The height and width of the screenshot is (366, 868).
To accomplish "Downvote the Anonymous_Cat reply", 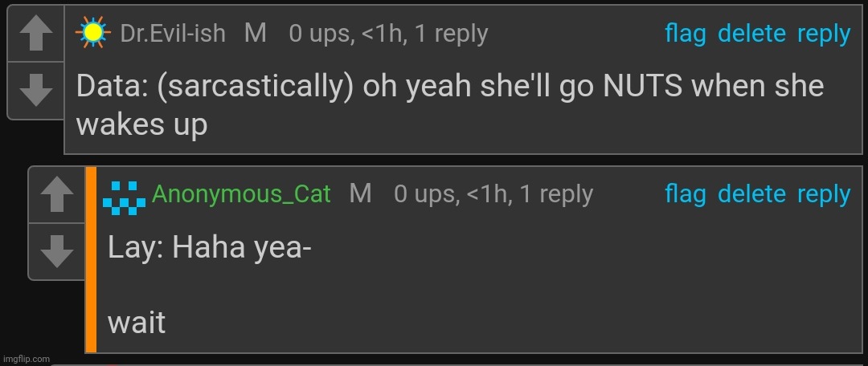I will tap(56, 251).
